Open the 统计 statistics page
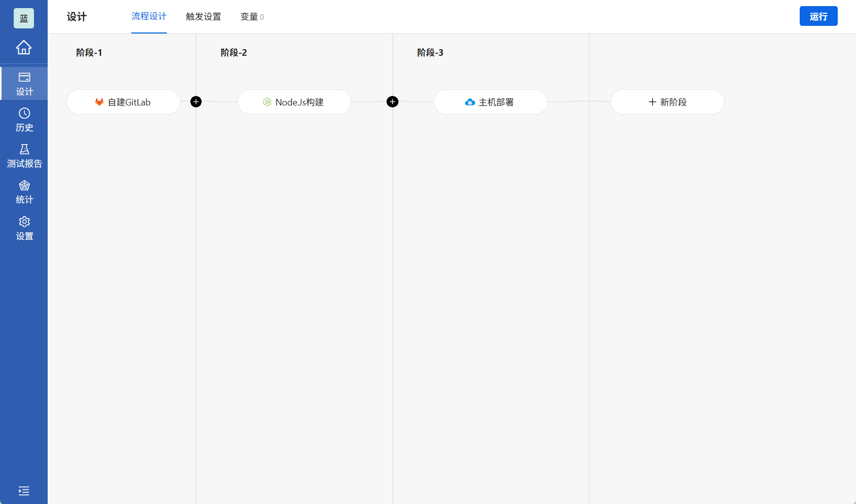This screenshot has width=856, height=504. tap(24, 192)
